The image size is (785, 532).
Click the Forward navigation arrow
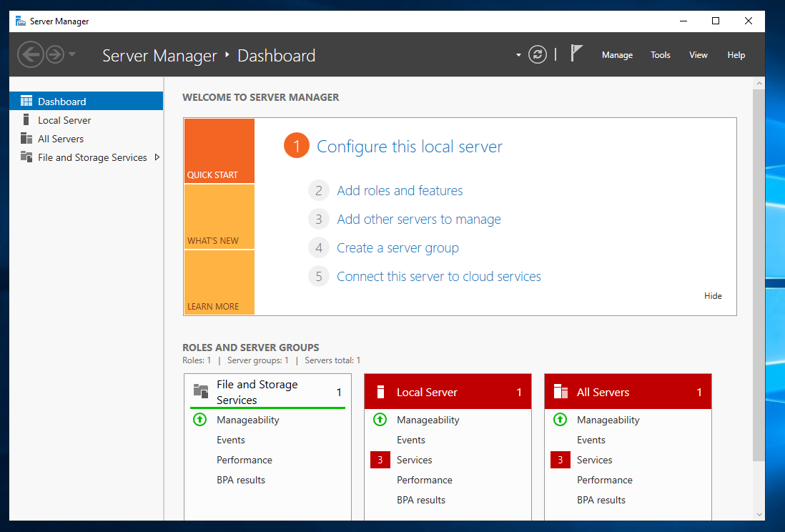[x=55, y=54]
